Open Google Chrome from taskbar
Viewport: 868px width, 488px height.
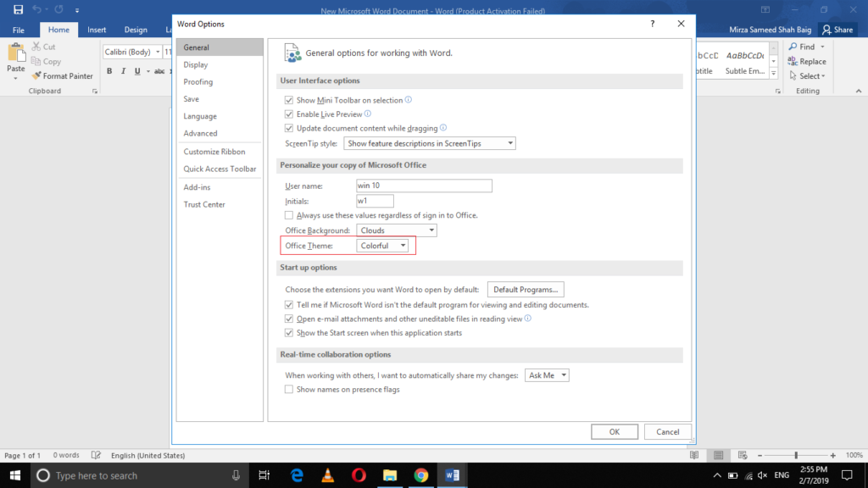tap(421, 475)
